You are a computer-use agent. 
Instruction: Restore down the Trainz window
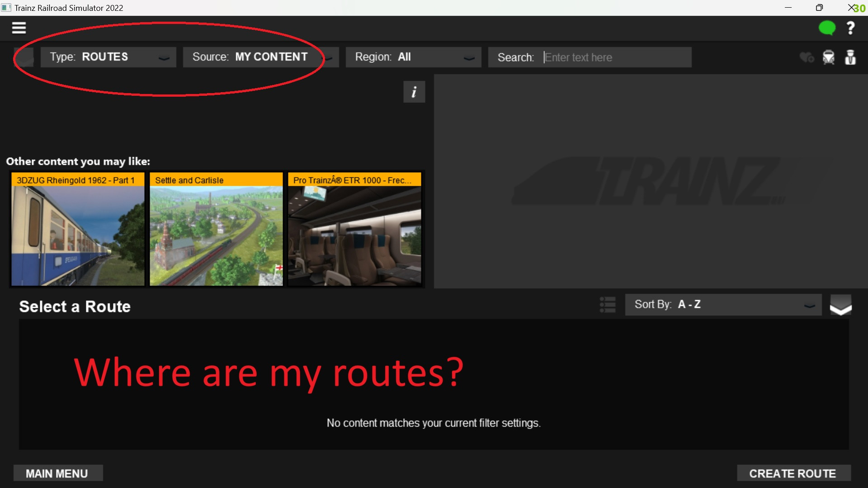819,8
